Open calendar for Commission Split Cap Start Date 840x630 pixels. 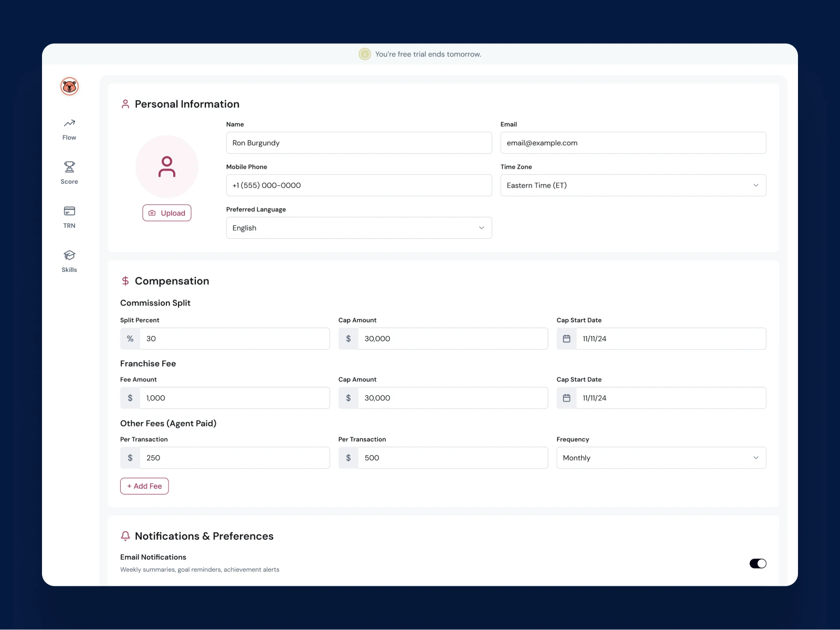pyautogui.click(x=566, y=339)
